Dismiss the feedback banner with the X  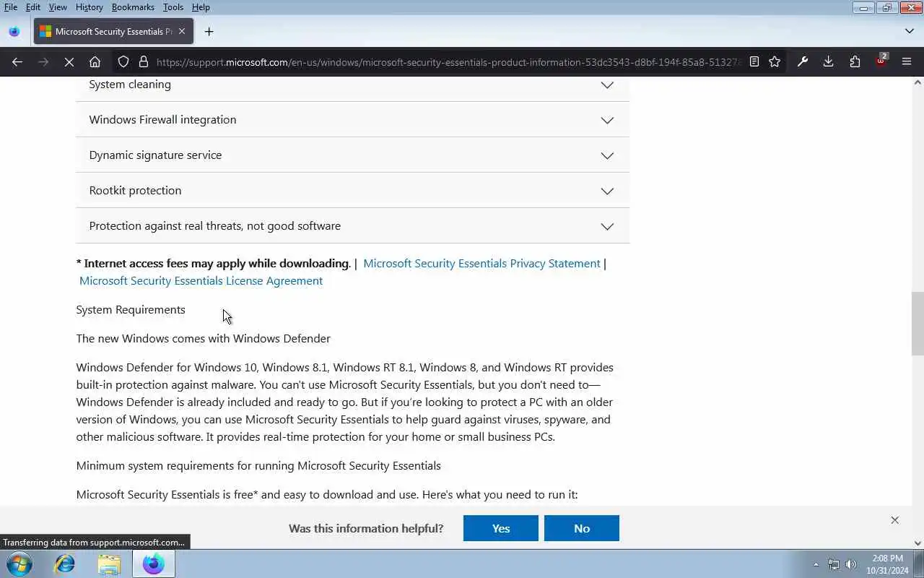coord(894,520)
